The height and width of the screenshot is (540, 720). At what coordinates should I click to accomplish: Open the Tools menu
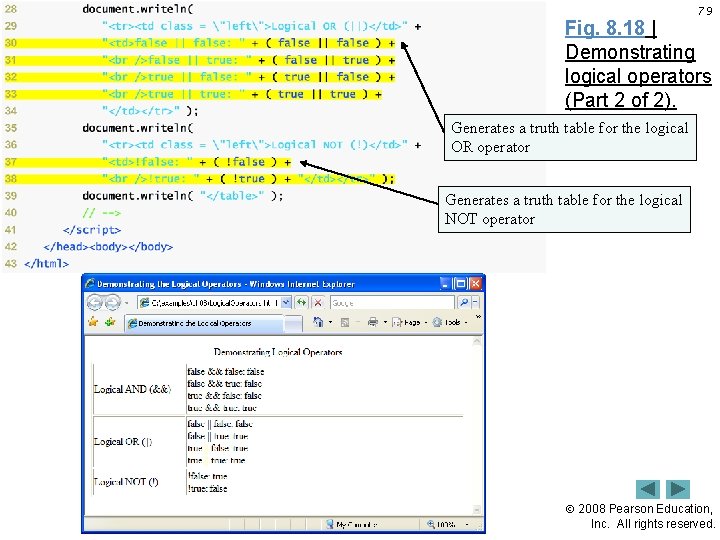click(x=450, y=323)
